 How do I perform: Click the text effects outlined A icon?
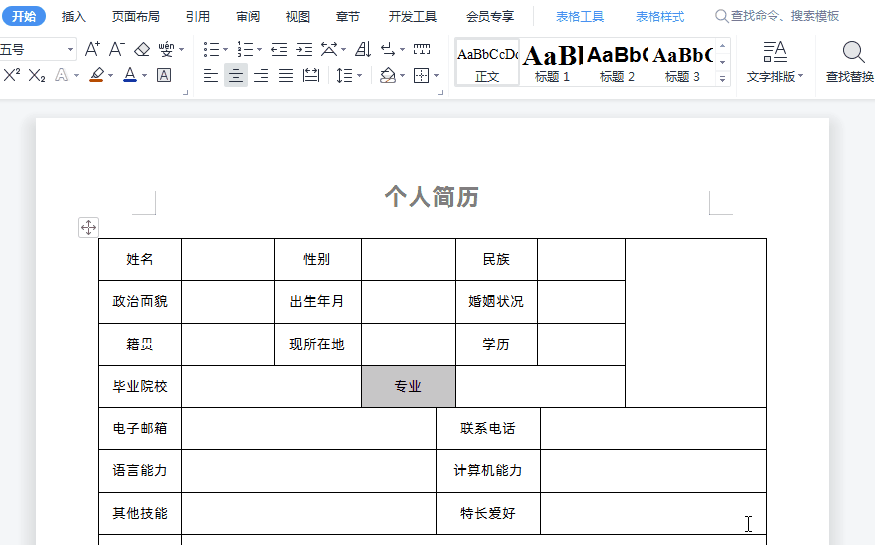pos(61,75)
